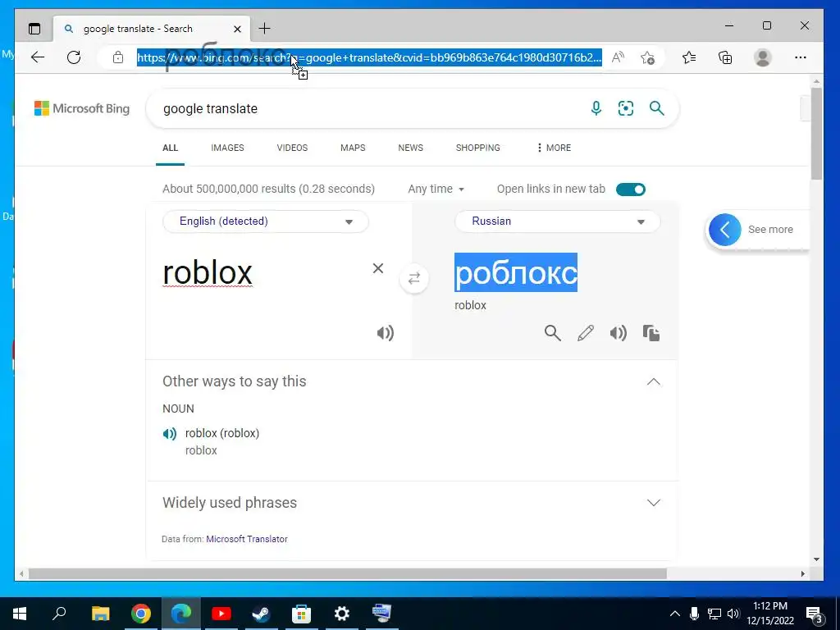Open Russian target language dropdown
Screen dimensions: 840x630
(557, 221)
